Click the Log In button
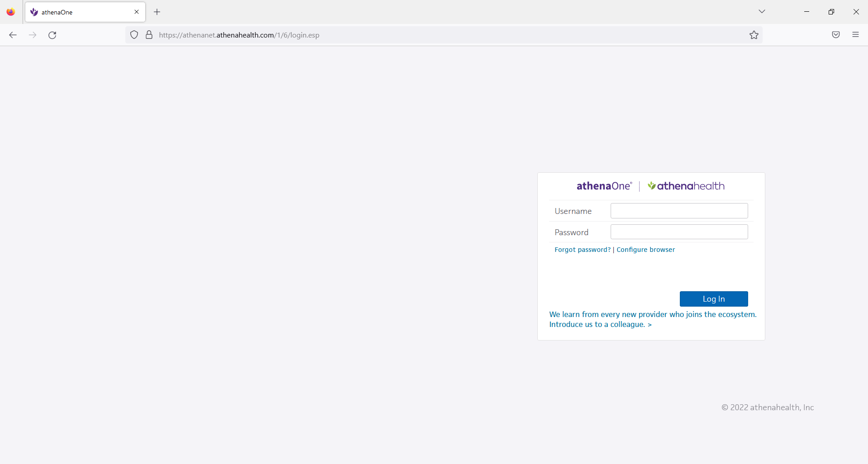This screenshot has height=464, width=868. [x=713, y=298]
